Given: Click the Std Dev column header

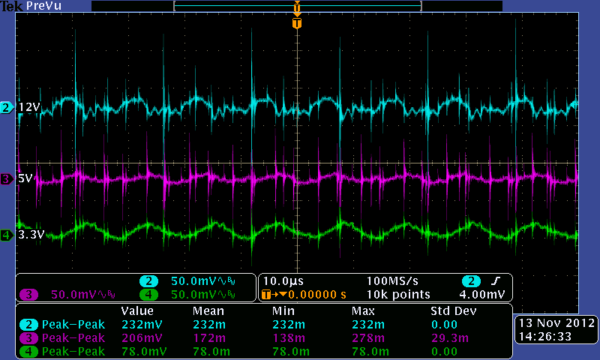Looking at the screenshot, I should pyautogui.click(x=453, y=311).
